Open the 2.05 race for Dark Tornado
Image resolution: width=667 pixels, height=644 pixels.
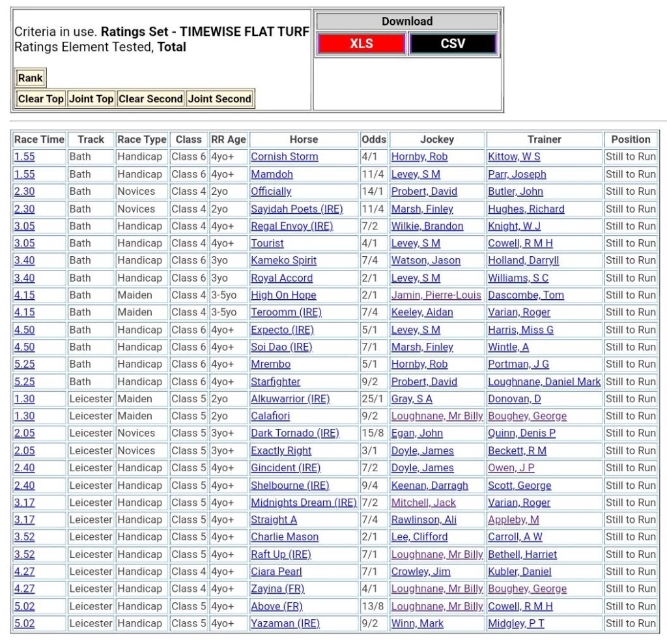click(25, 433)
